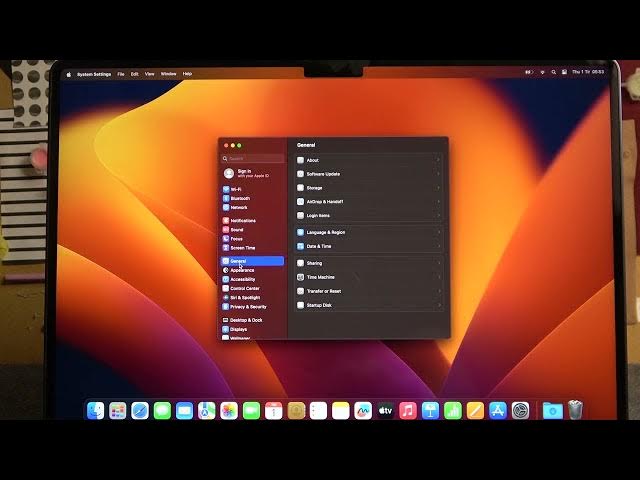Select Siri & Spotlight in sidebar

point(245,297)
